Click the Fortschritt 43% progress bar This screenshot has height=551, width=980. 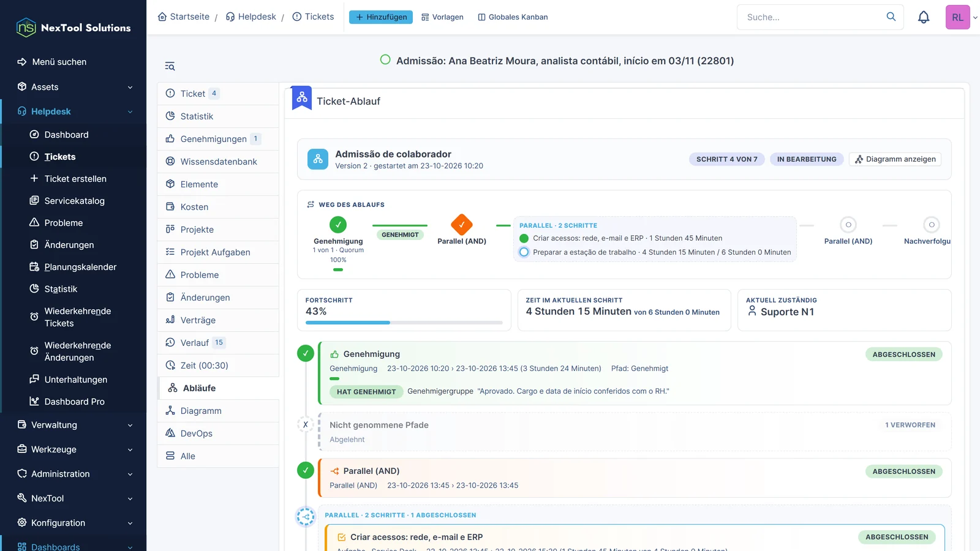404,323
